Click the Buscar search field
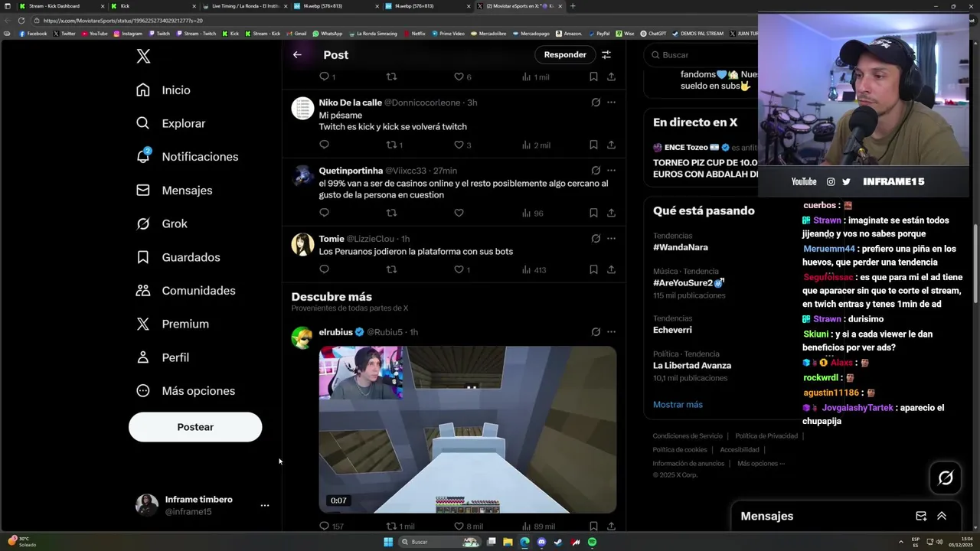Viewport: 980px width, 551px height. (x=701, y=55)
